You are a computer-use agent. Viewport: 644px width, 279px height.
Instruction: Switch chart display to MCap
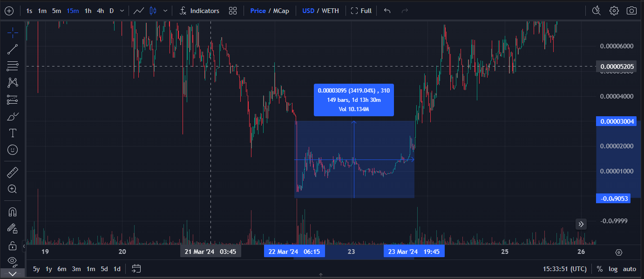click(x=281, y=11)
